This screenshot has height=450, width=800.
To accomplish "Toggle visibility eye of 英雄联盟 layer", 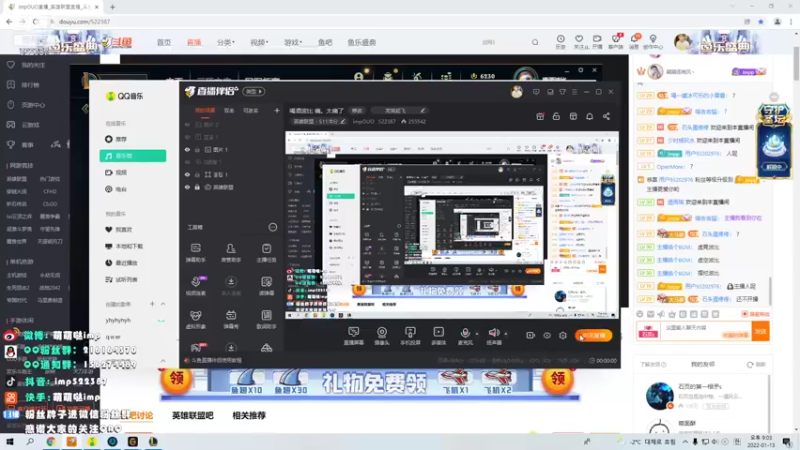I will pos(187,187).
